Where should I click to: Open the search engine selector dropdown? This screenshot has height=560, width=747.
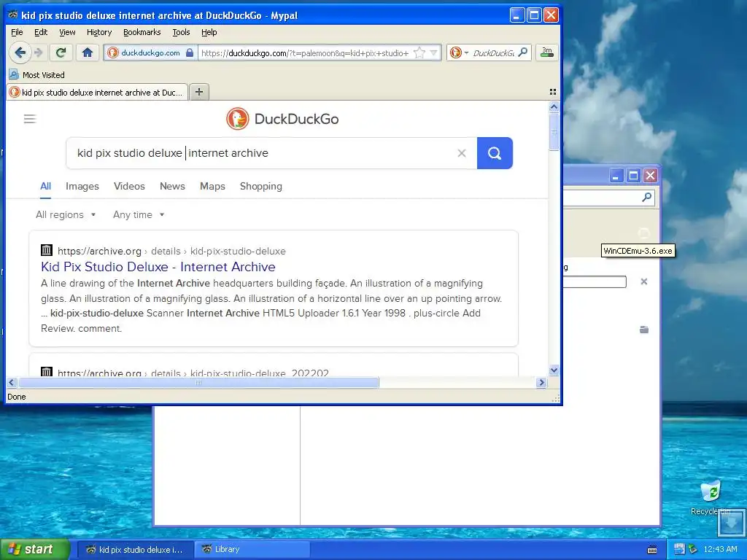pyautogui.click(x=460, y=52)
